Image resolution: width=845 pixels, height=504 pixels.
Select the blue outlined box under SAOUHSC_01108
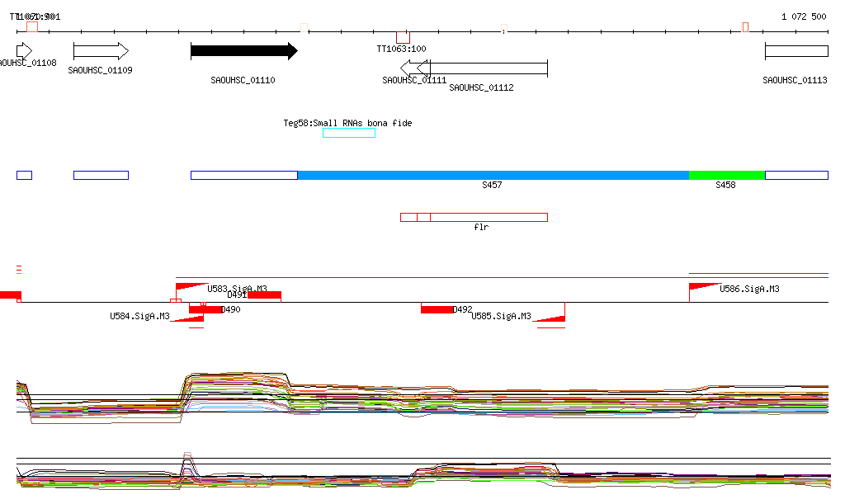[24, 175]
